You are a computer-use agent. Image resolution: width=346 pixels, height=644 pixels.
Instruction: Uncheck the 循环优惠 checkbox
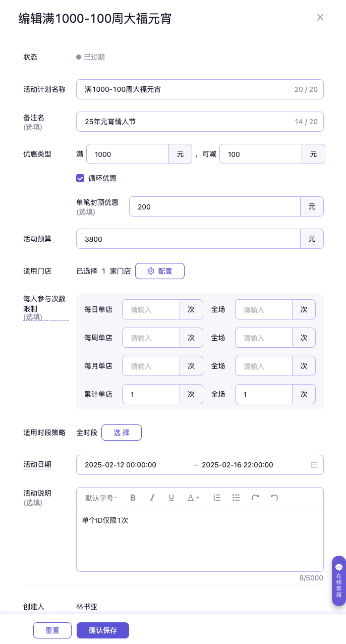(80, 178)
